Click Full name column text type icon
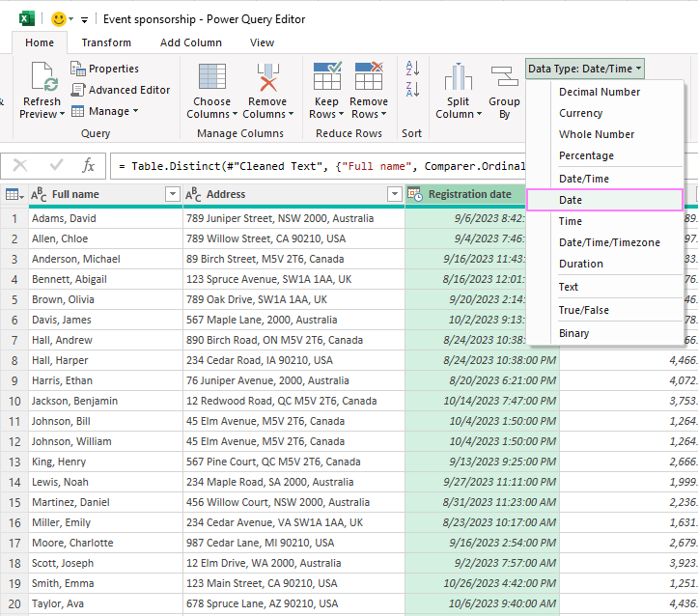The height and width of the screenshot is (616, 698). click(x=39, y=194)
